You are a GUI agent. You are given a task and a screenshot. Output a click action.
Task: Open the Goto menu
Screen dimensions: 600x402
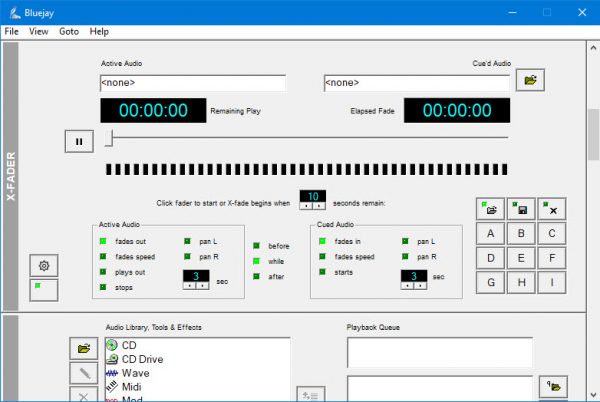tap(69, 31)
